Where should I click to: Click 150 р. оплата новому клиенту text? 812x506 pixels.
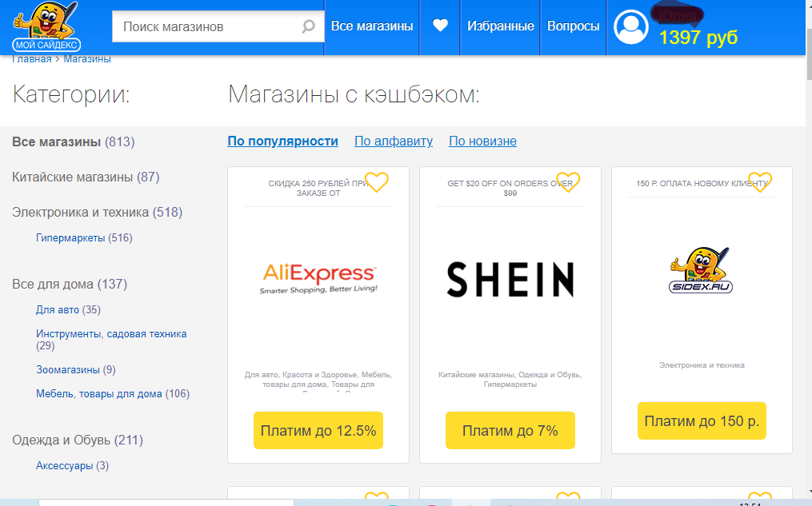point(702,184)
